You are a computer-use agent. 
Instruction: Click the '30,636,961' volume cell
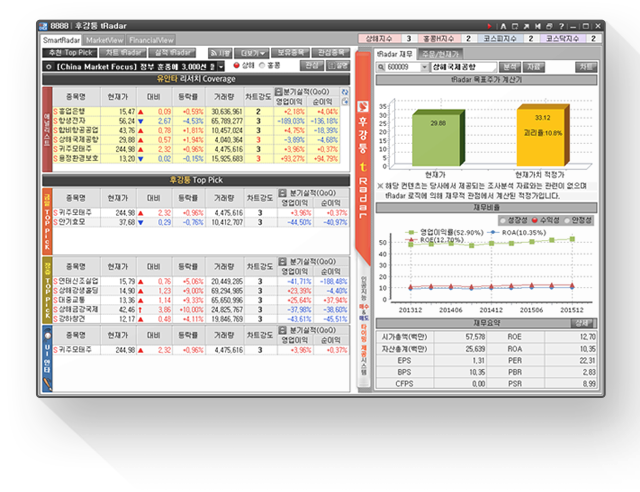pyautogui.click(x=227, y=111)
